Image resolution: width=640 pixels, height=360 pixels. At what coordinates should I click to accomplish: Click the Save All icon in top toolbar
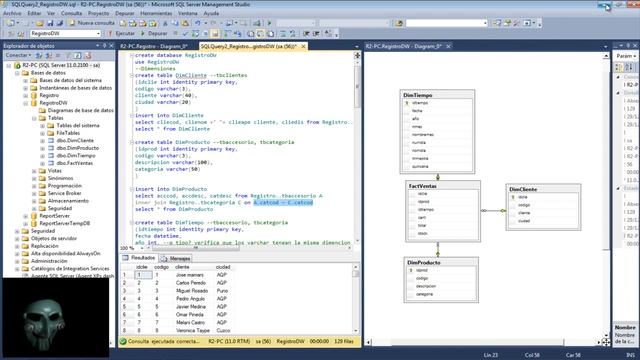tap(60, 23)
